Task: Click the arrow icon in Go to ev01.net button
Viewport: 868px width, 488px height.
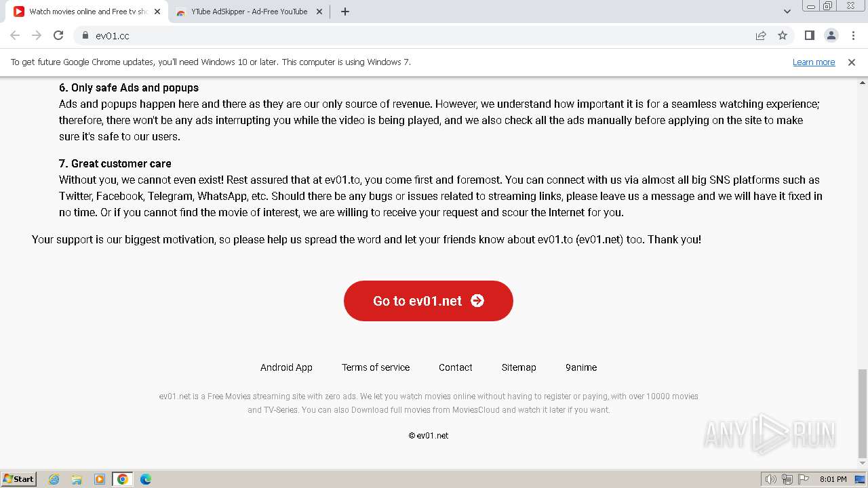Action: (477, 301)
